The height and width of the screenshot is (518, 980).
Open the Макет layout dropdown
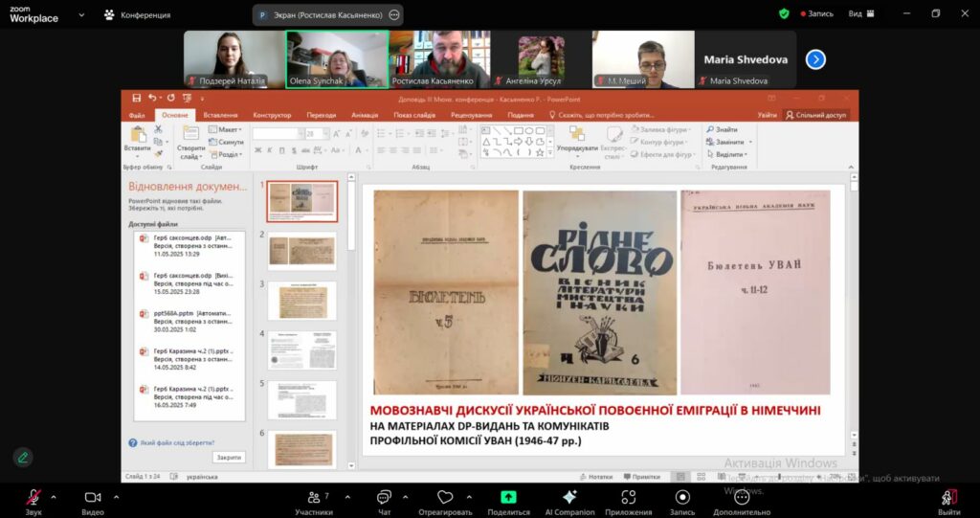click(x=225, y=129)
